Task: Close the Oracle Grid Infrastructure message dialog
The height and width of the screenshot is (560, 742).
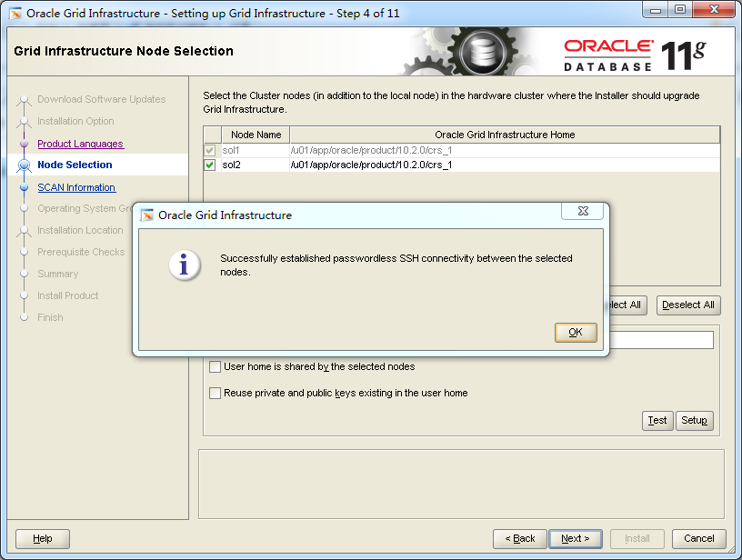Action: click(x=583, y=212)
